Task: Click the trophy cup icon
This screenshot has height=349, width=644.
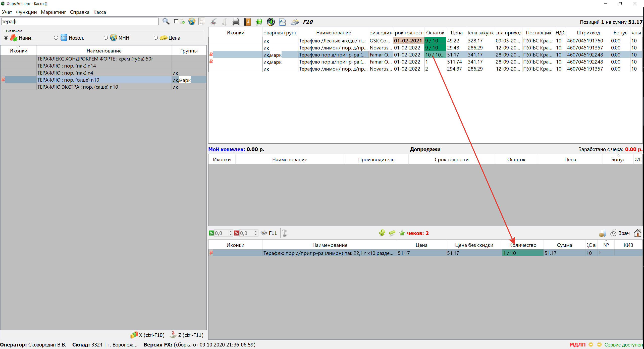Action: 285,233
